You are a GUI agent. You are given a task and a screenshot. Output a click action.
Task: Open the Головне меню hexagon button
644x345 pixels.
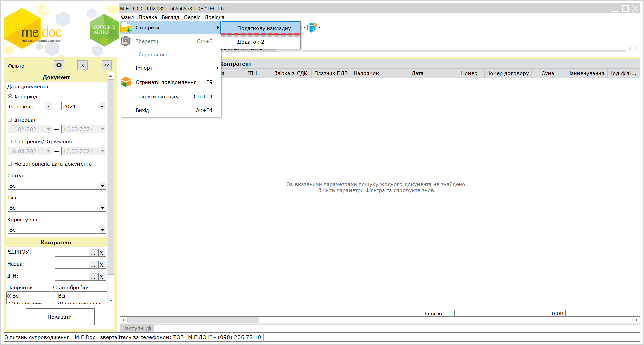coord(104,30)
